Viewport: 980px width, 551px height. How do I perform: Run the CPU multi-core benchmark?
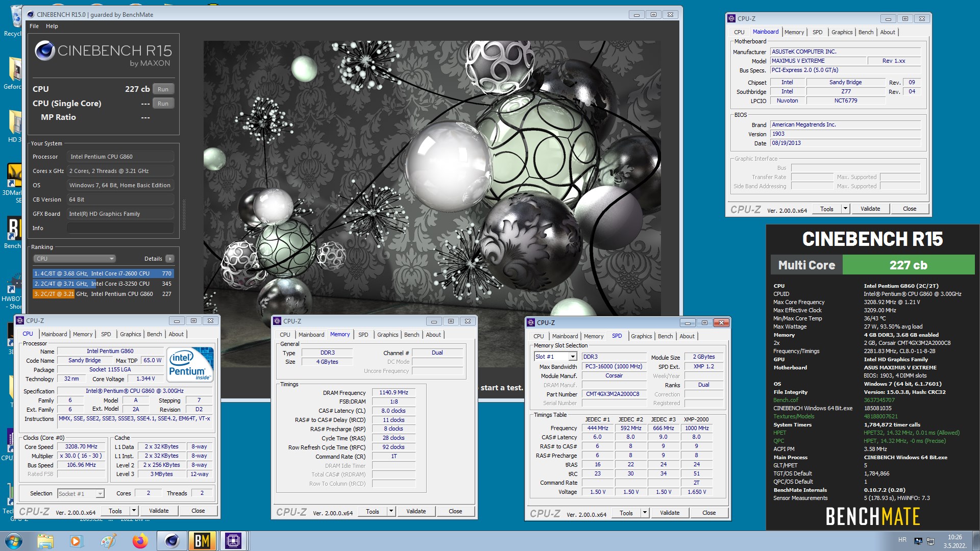[163, 89]
